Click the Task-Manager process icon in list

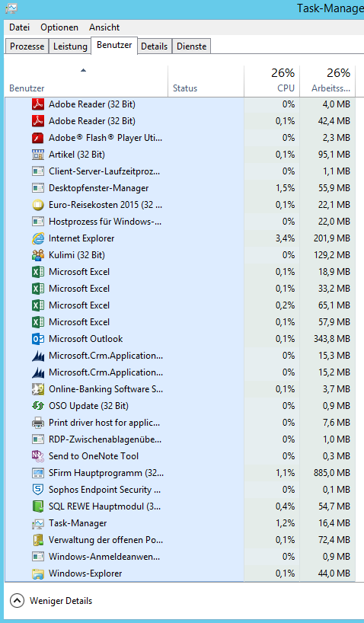click(x=38, y=524)
